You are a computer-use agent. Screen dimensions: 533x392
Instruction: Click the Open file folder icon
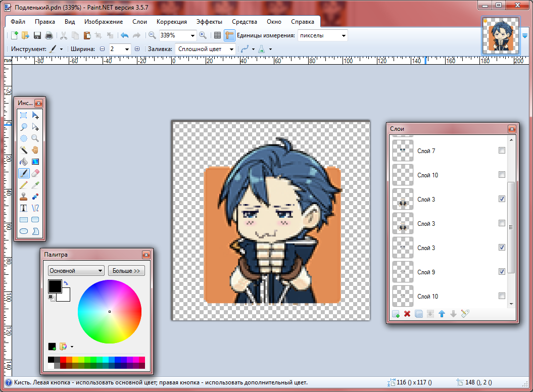[x=25, y=35]
